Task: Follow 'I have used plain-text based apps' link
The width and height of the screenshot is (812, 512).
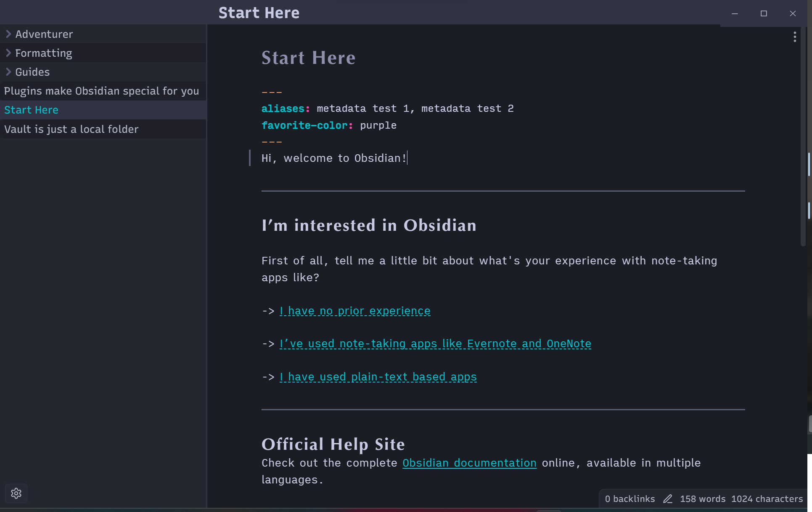Action: pyautogui.click(x=378, y=377)
